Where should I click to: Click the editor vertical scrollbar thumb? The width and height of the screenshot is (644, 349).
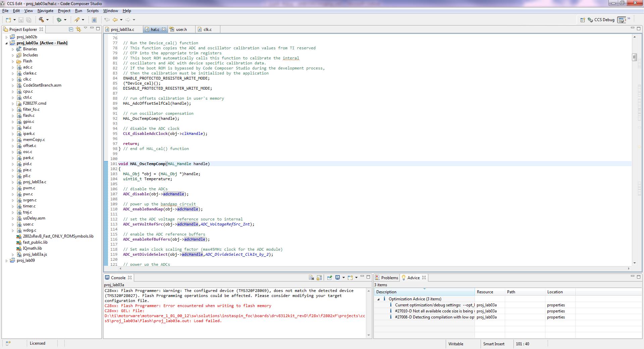click(x=634, y=57)
